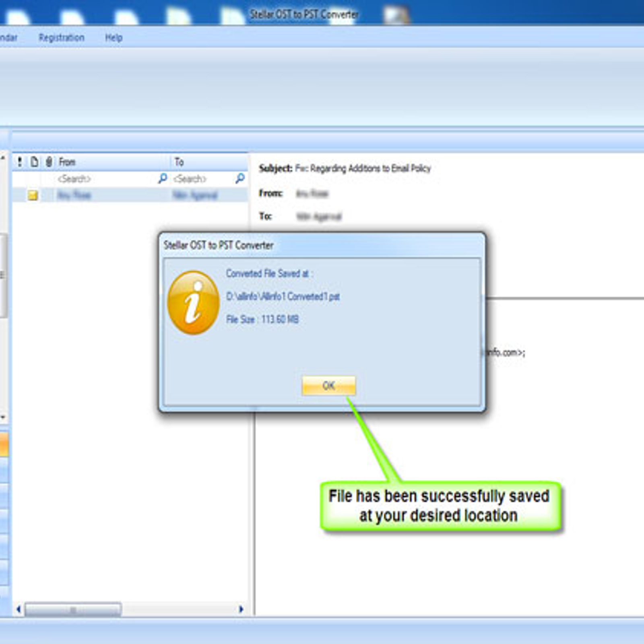Select the envelope icon of email row
The width and height of the screenshot is (644, 644).
click(x=33, y=196)
